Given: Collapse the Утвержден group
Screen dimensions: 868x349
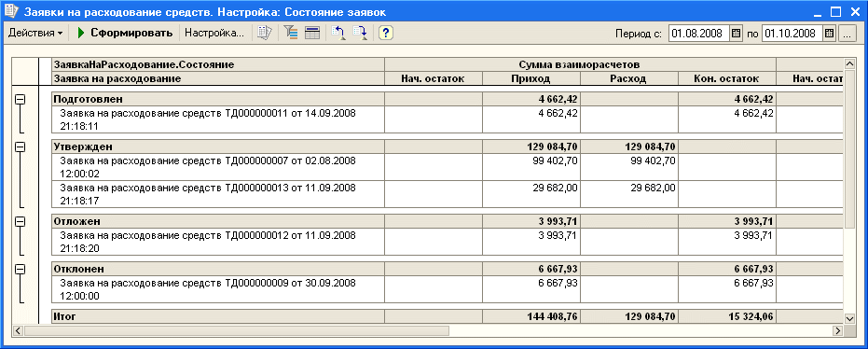Looking at the screenshot, I should pos(20,147).
